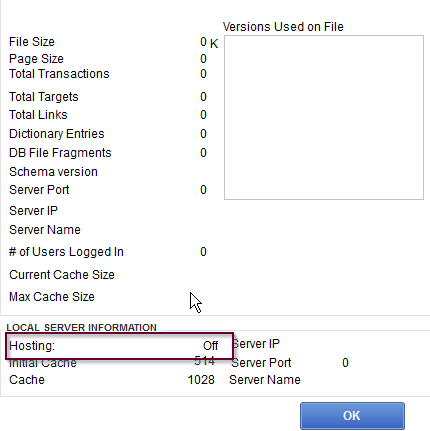Click the Dictionary Entries label
430x431 pixels.
click(x=57, y=134)
